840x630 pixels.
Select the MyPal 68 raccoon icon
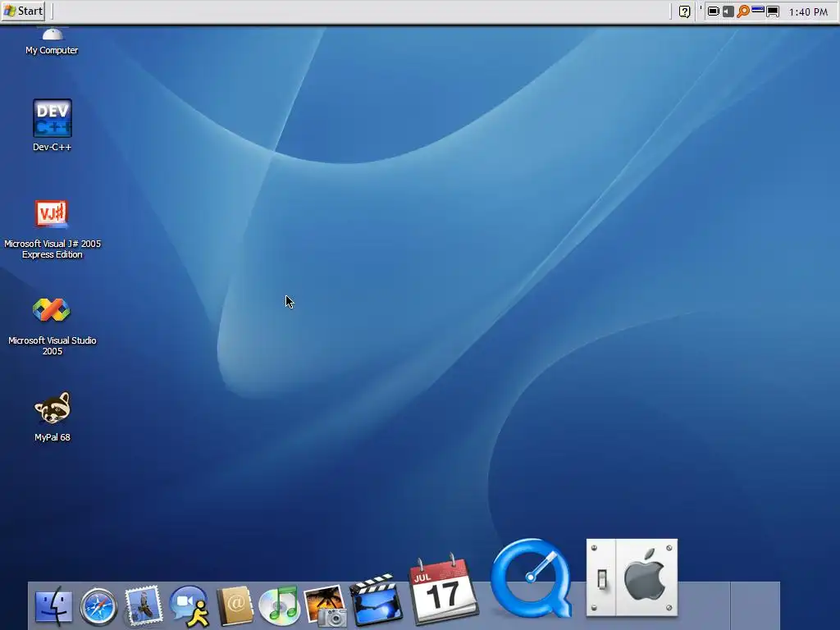coord(52,408)
